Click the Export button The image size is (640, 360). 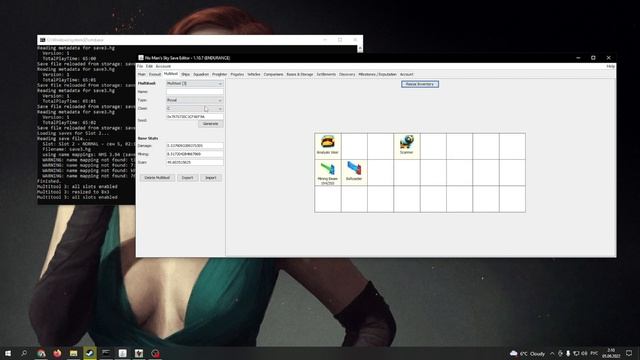[187, 178]
